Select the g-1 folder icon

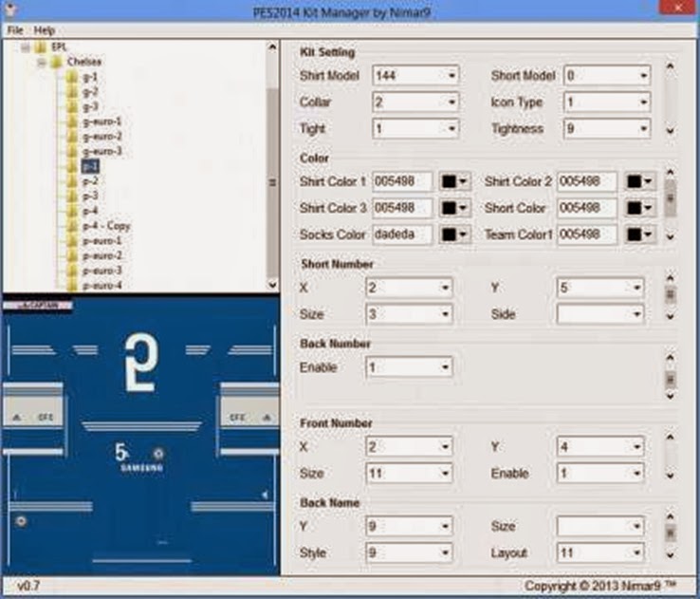72,77
